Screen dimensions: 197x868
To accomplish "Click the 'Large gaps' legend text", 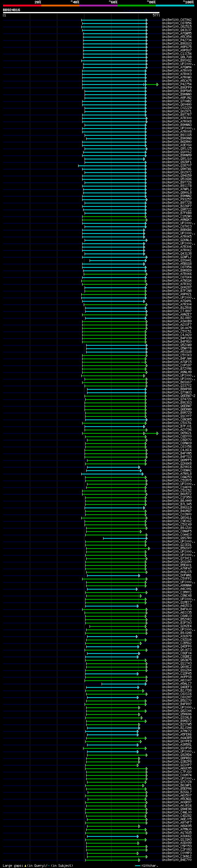I will pos(13,865).
